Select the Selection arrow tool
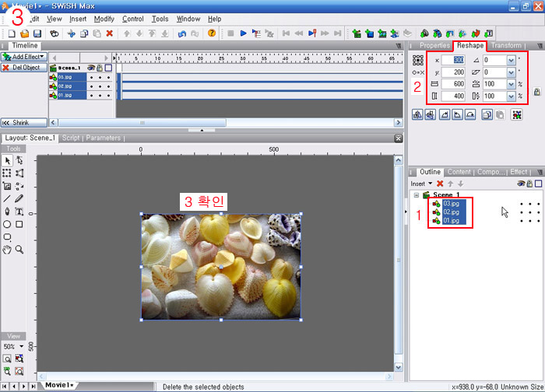Screen dimensions: 545x392 7,160
